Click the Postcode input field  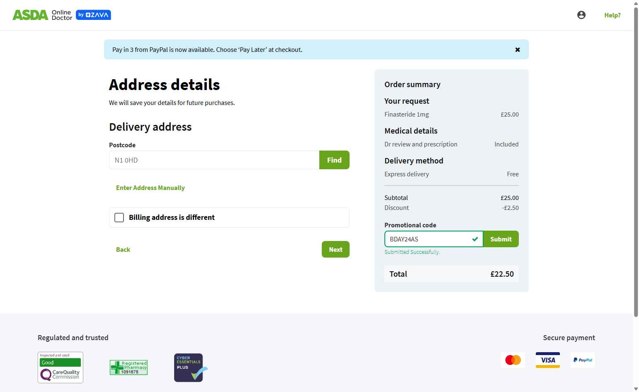click(214, 160)
